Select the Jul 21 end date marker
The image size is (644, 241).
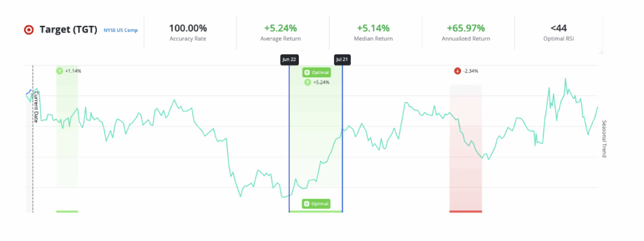(342, 59)
